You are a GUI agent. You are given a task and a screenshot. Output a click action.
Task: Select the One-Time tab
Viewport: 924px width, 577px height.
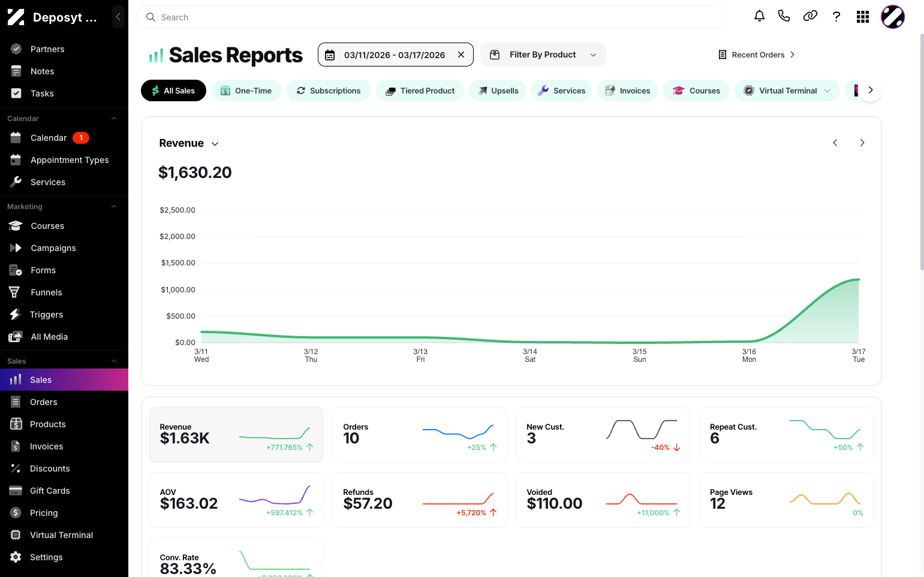pos(246,90)
